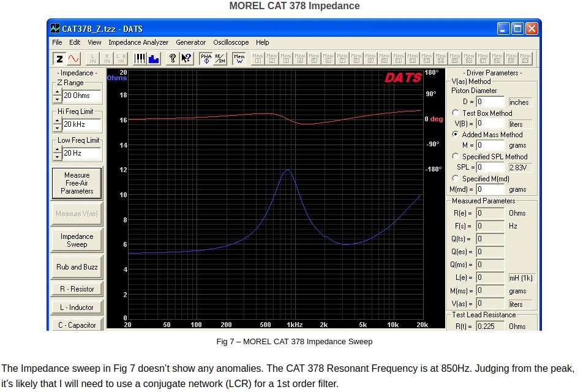This screenshot has height=392, width=586.
Task: Select the Mem 12 memory slot icon
Action: pos(413,59)
